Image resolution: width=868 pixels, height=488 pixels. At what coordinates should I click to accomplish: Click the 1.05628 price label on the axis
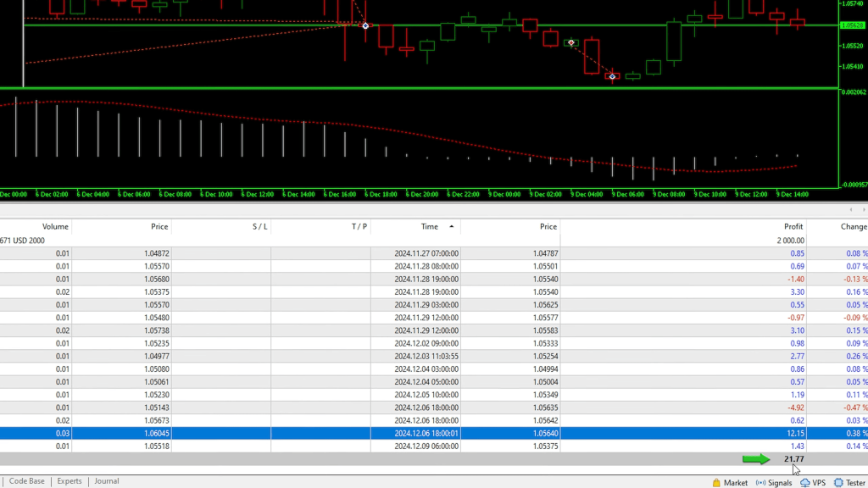[852, 25]
